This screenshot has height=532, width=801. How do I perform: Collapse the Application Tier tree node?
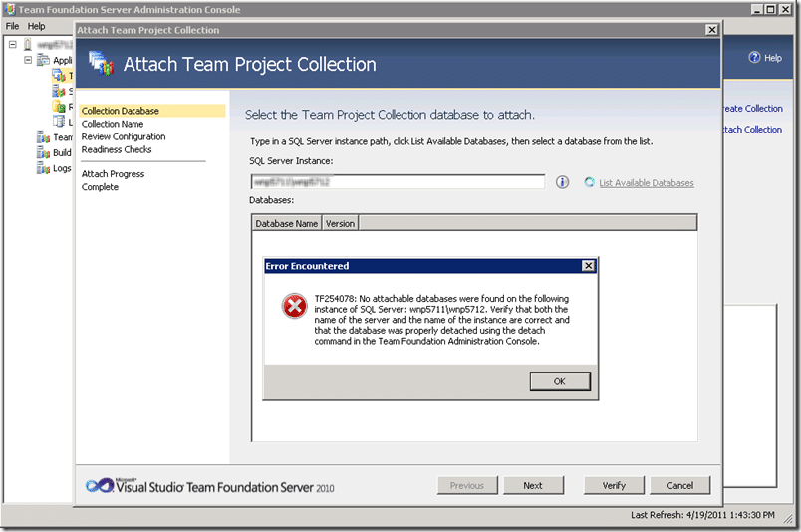coord(28,60)
